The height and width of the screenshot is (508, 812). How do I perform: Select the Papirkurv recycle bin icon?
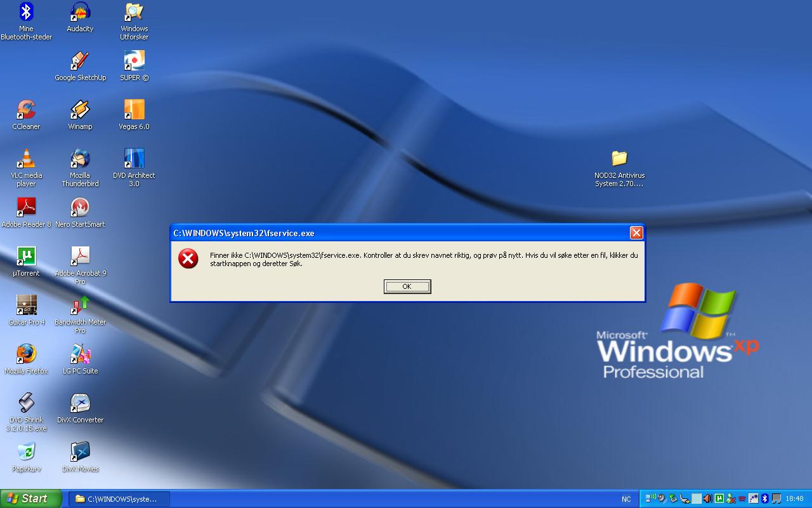coord(26,457)
